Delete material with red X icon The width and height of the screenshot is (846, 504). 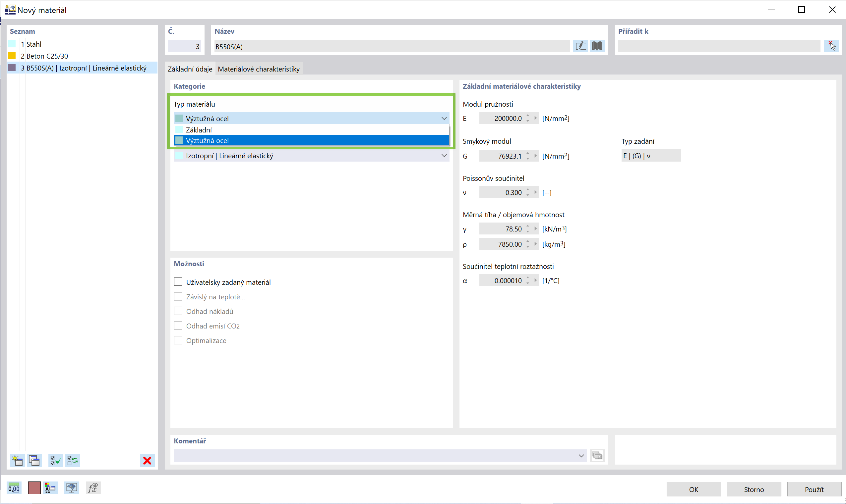(x=147, y=461)
